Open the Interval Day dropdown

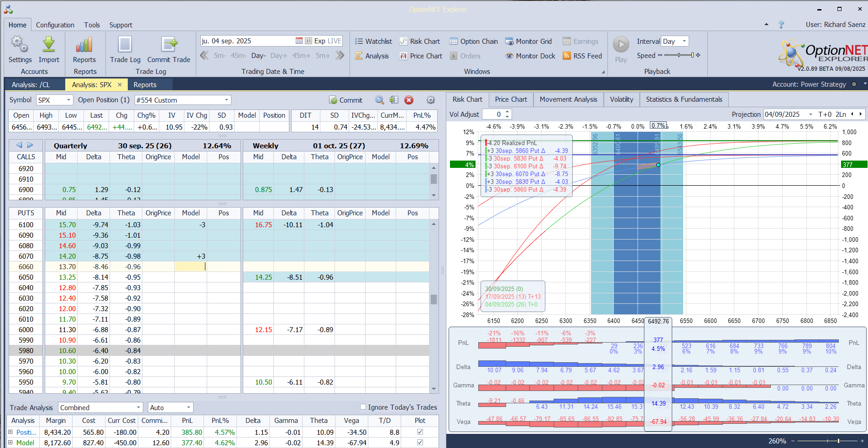[x=684, y=42]
